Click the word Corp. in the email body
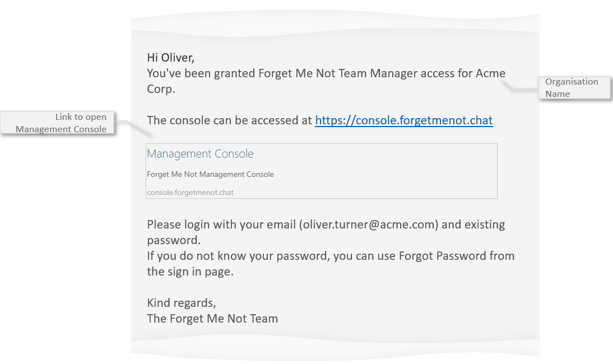 coord(161,89)
